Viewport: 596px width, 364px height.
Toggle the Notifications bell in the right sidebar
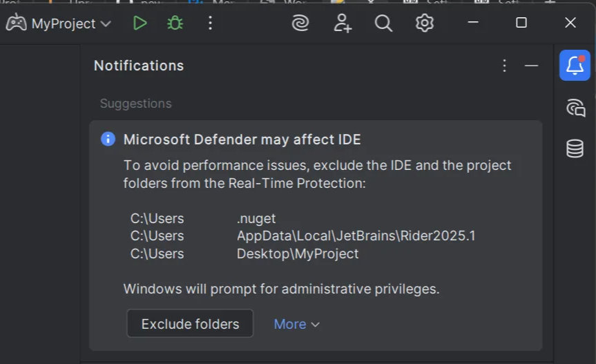click(x=575, y=66)
